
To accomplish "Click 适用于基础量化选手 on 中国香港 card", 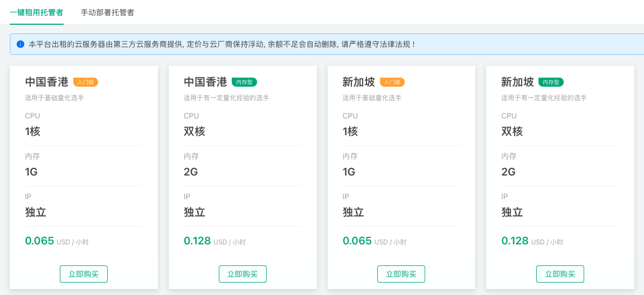I will click(x=54, y=98).
